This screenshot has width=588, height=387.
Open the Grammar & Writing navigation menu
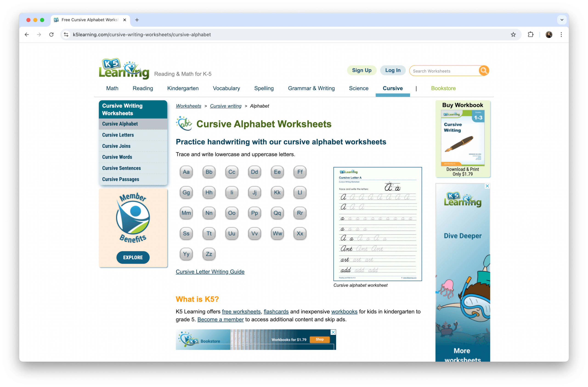311,88
